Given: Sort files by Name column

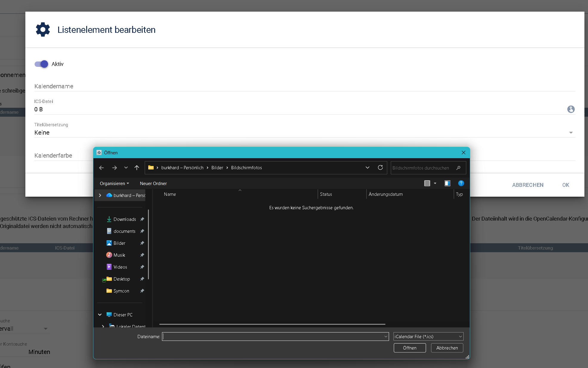Looking at the screenshot, I should pyautogui.click(x=170, y=194).
